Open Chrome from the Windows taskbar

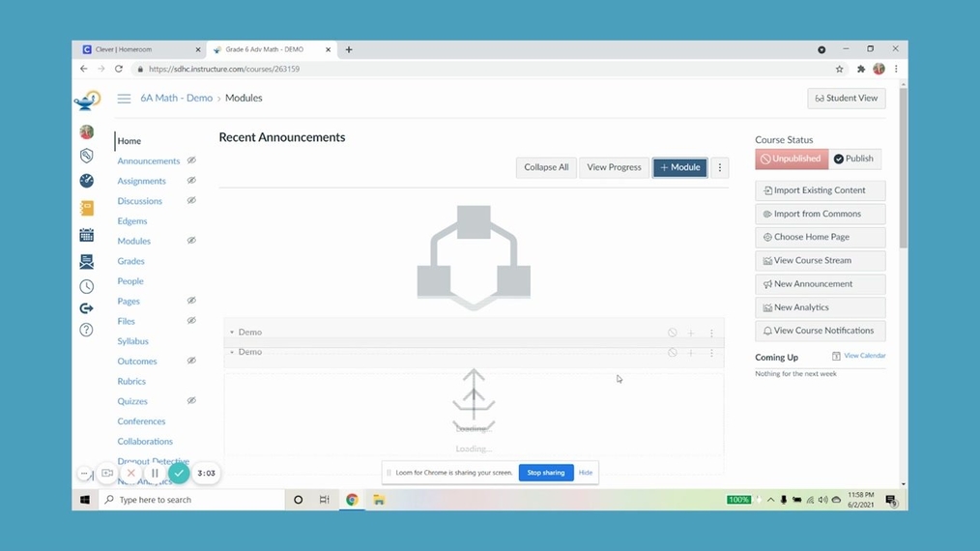[x=352, y=500]
